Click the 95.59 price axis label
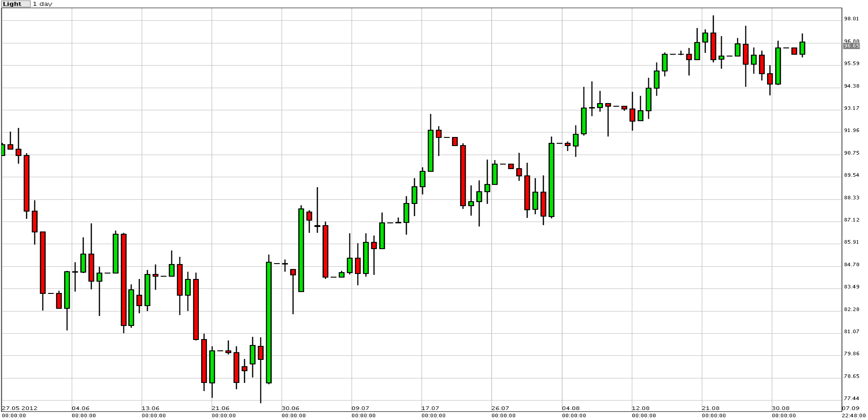868x420 pixels. click(851, 63)
